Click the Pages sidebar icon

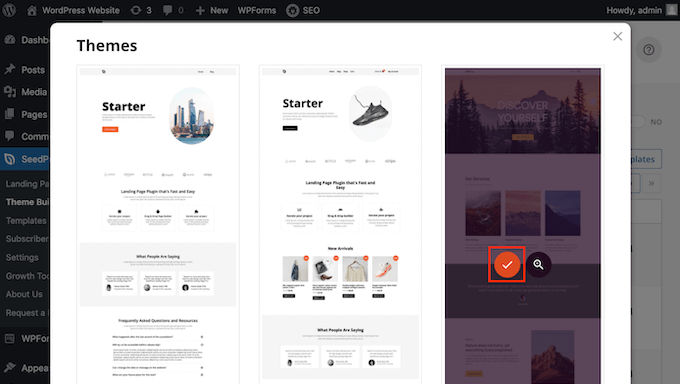tap(10, 114)
